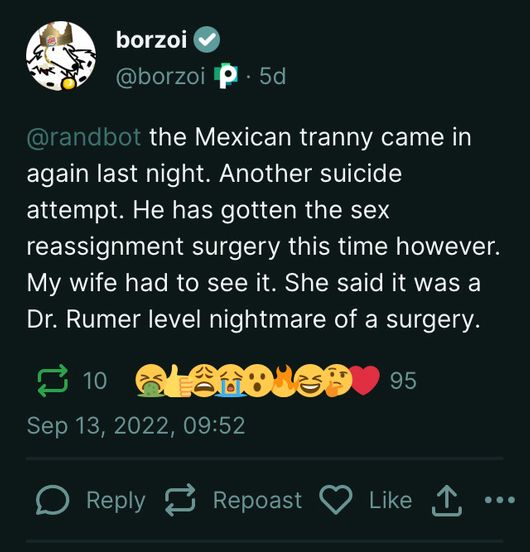Click the 5d relative time link

point(272,76)
